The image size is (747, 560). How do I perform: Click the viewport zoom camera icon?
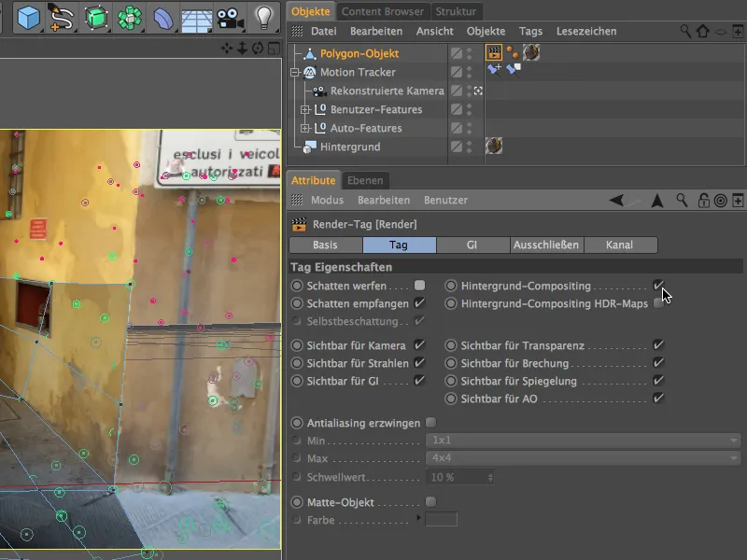(242, 49)
